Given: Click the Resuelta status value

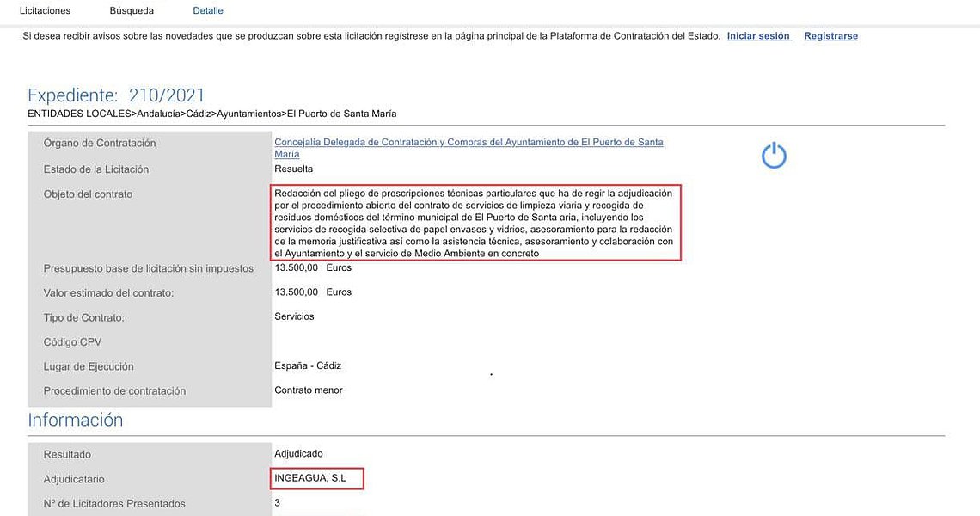Looking at the screenshot, I should [294, 169].
